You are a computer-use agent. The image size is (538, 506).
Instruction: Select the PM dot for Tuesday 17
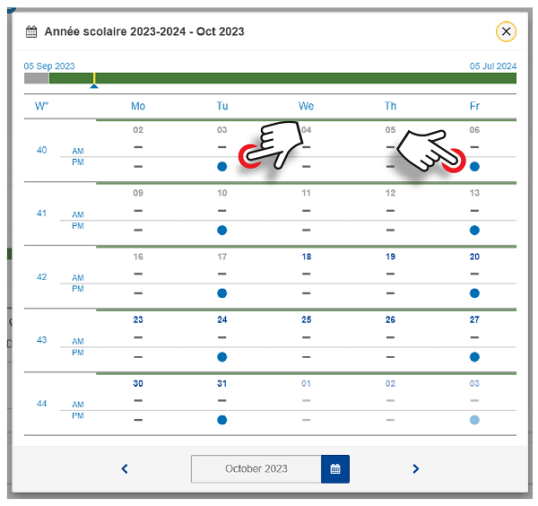coord(222,293)
